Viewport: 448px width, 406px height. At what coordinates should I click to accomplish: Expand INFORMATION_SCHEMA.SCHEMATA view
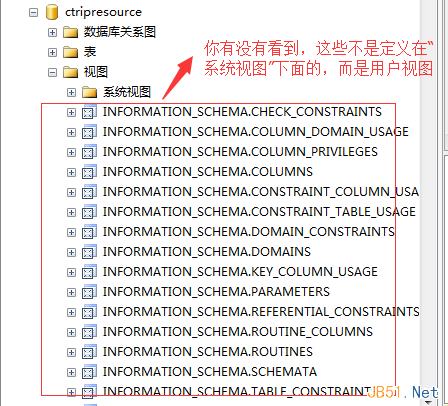pos(71,372)
